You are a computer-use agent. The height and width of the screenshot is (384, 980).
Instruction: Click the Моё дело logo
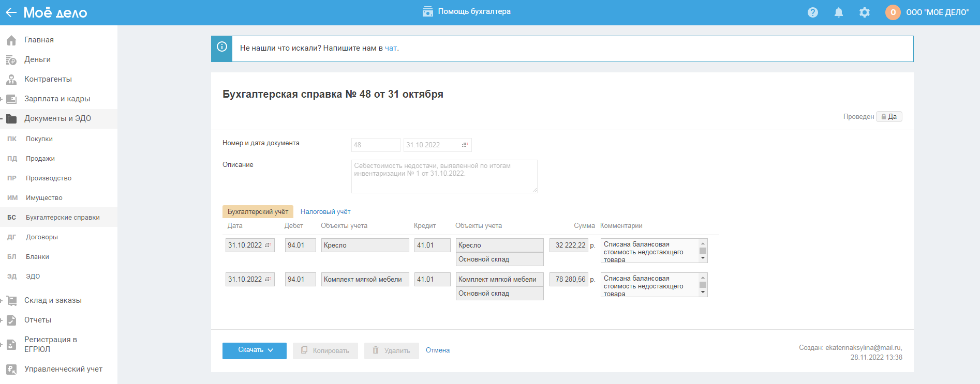pos(55,12)
